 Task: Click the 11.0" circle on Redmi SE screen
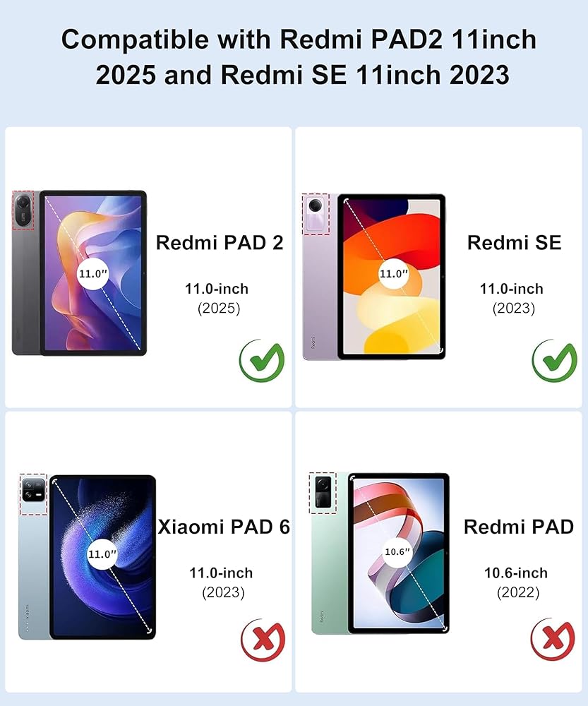[x=393, y=273]
